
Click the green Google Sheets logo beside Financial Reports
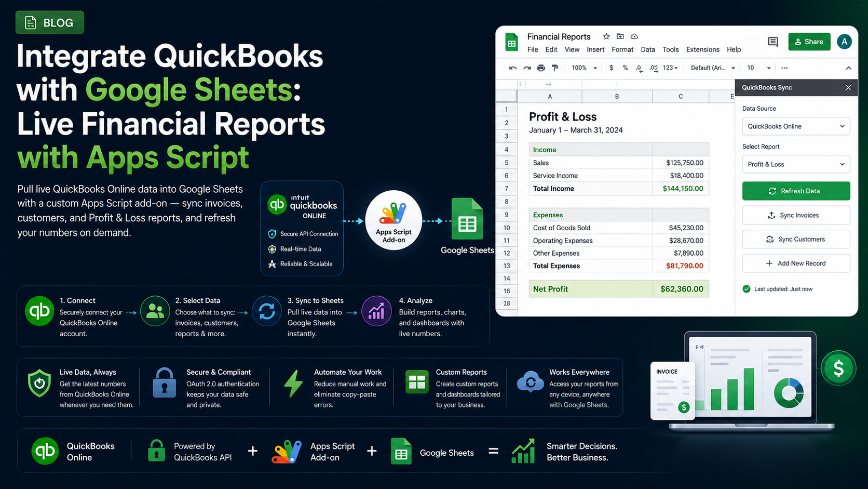[x=511, y=42]
